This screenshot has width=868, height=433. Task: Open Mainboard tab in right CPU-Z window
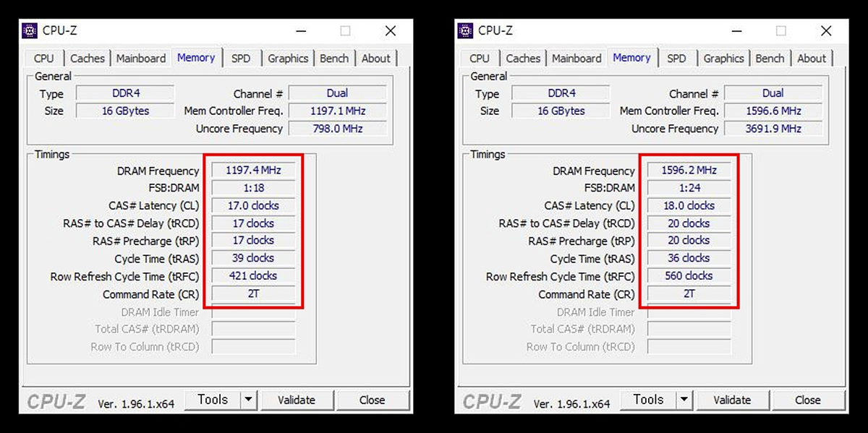pyautogui.click(x=576, y=59)
